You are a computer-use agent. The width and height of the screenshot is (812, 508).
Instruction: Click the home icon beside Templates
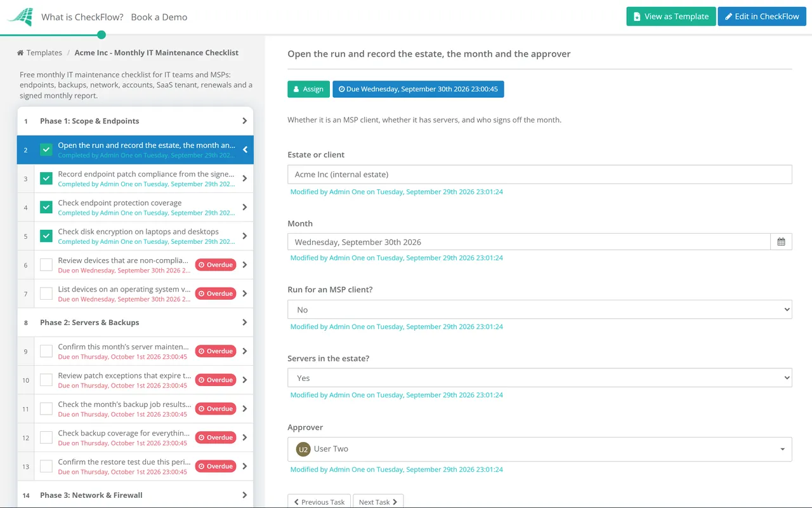point(20,53)
